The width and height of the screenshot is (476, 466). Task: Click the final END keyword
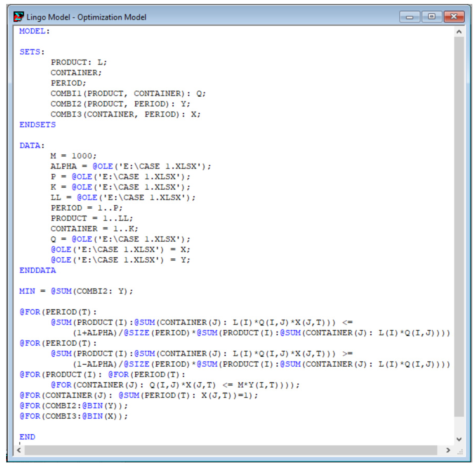(27, 437)
